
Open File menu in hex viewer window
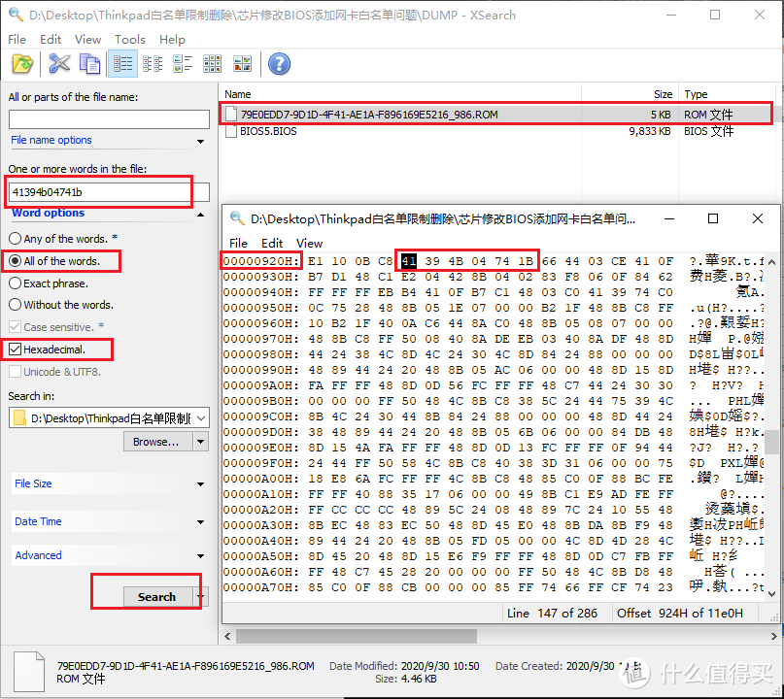click(x=238, y=244)
